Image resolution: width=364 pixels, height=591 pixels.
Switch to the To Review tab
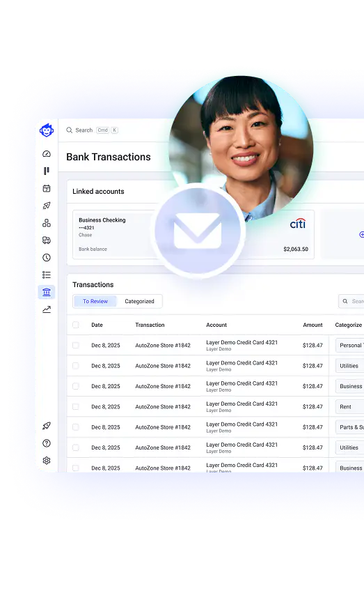[x=95, y=301]
